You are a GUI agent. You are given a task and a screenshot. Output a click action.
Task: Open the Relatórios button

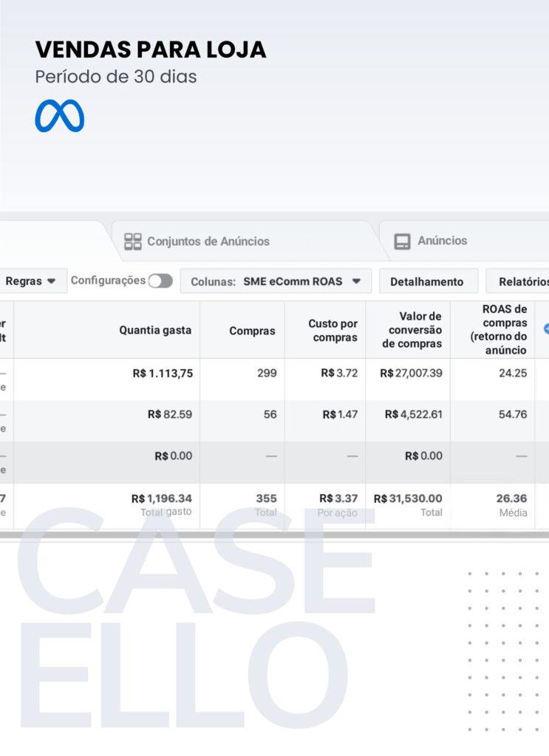click(521, 281)
